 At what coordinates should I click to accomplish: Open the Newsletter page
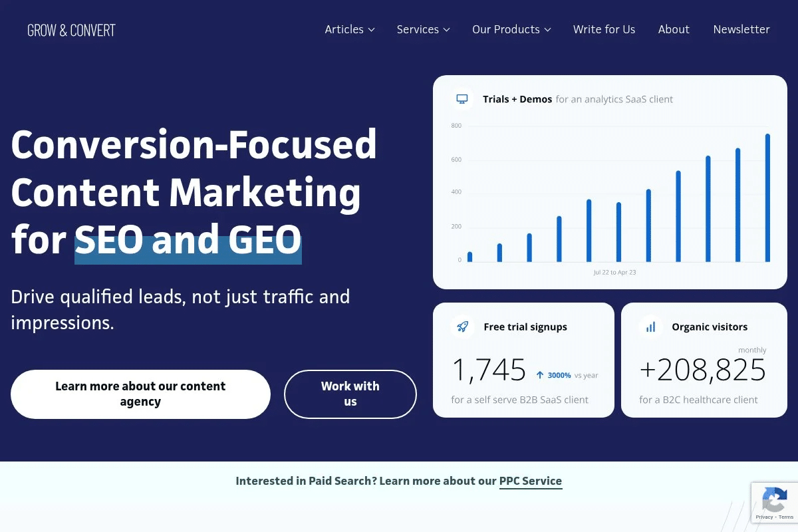coord(741,29)
